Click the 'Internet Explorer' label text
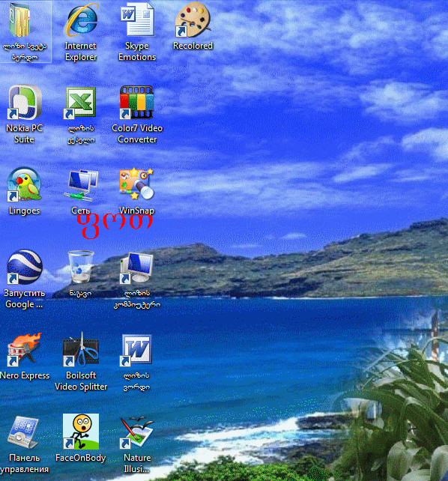Screen dimensions: 448x481 pos(81,52)
